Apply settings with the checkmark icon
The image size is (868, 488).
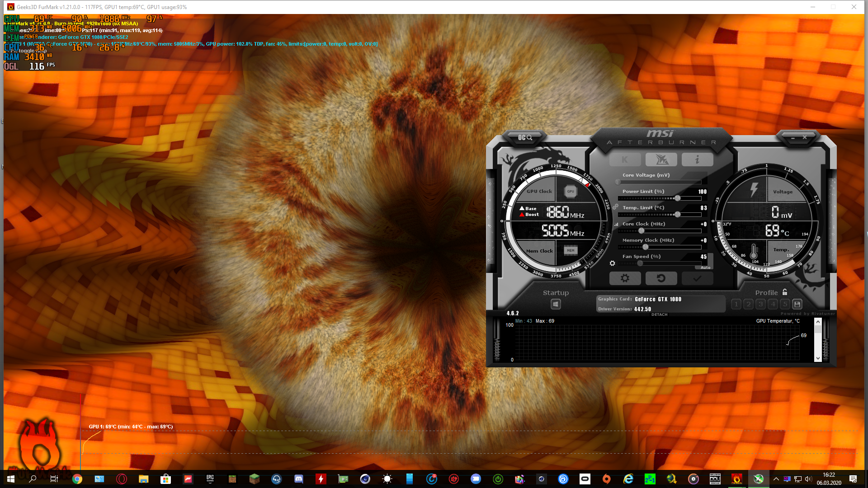697,278
